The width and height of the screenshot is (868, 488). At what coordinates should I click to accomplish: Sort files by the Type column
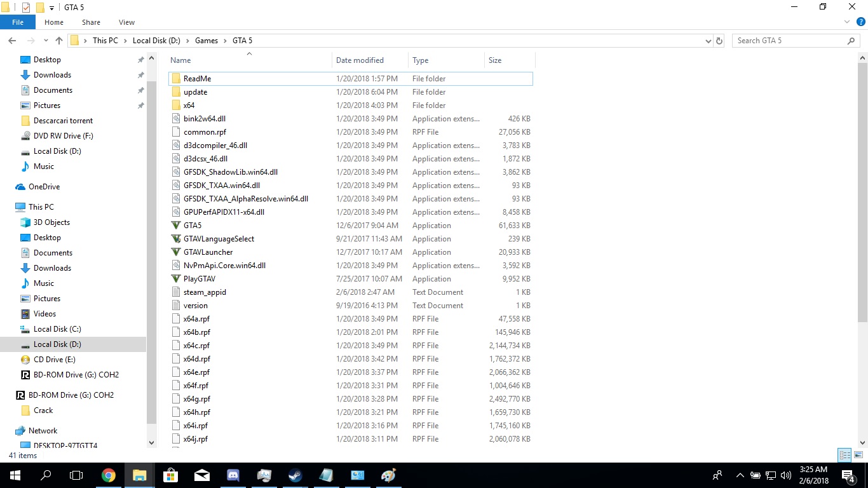point(445,60)
